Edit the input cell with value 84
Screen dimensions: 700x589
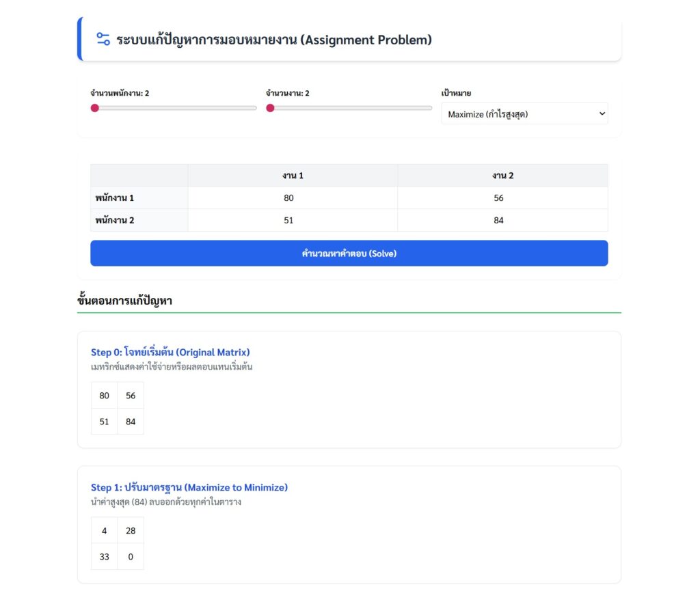[x=502, y=221]
